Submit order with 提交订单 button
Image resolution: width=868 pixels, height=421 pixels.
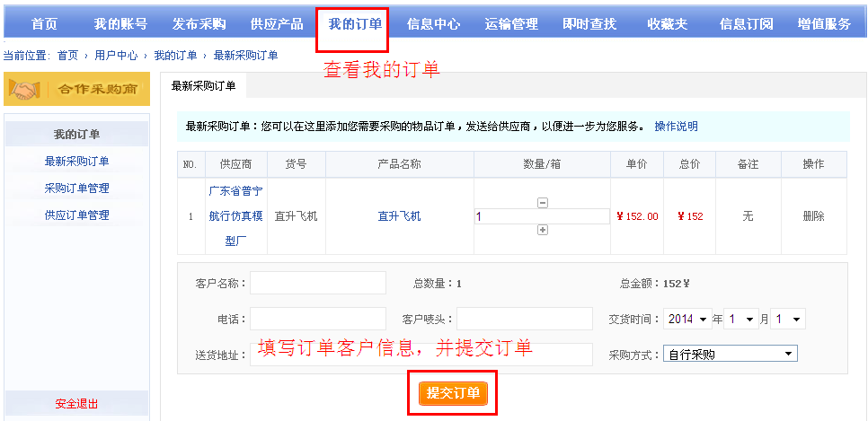[x=453, y=393]
